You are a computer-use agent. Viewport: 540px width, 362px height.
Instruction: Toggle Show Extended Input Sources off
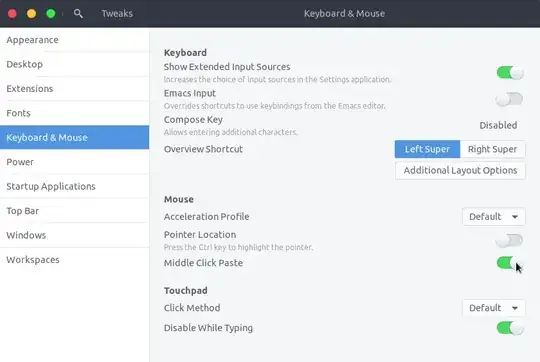pyautogui.click(x=510, y=73)
